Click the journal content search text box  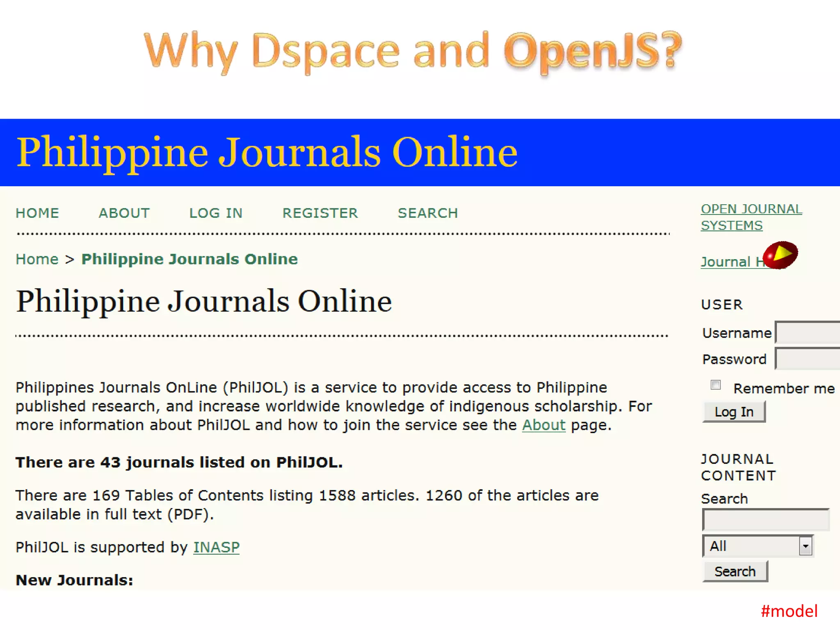click(x=765, y=520)
